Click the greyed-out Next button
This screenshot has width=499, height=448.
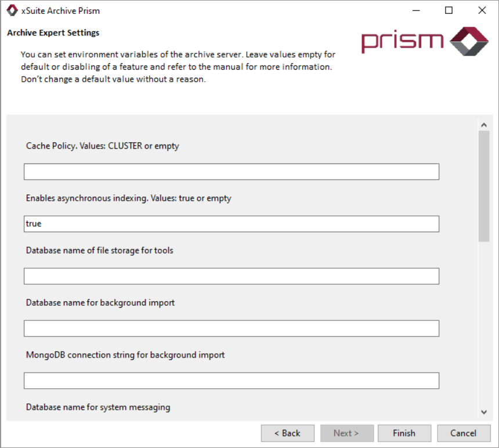coord(346,433)
